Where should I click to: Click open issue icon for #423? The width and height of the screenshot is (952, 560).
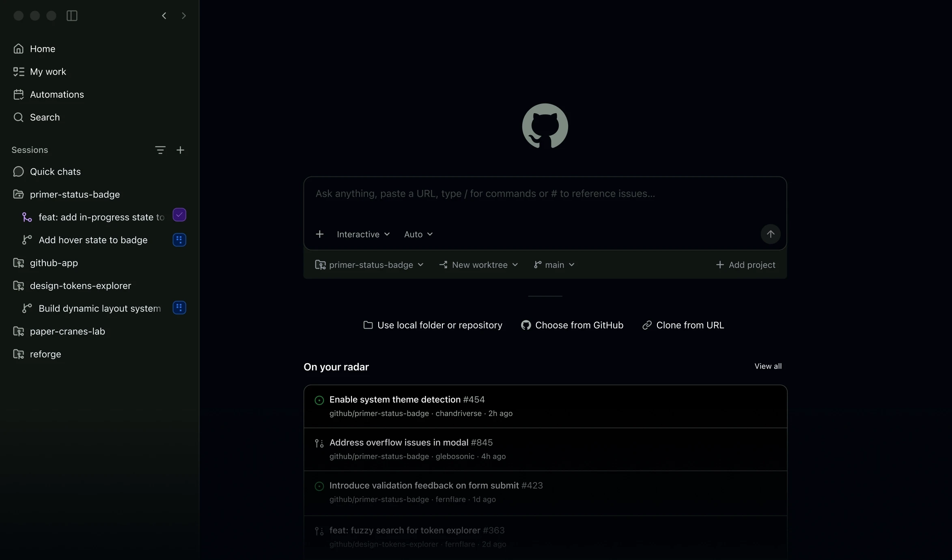(319, 486)
